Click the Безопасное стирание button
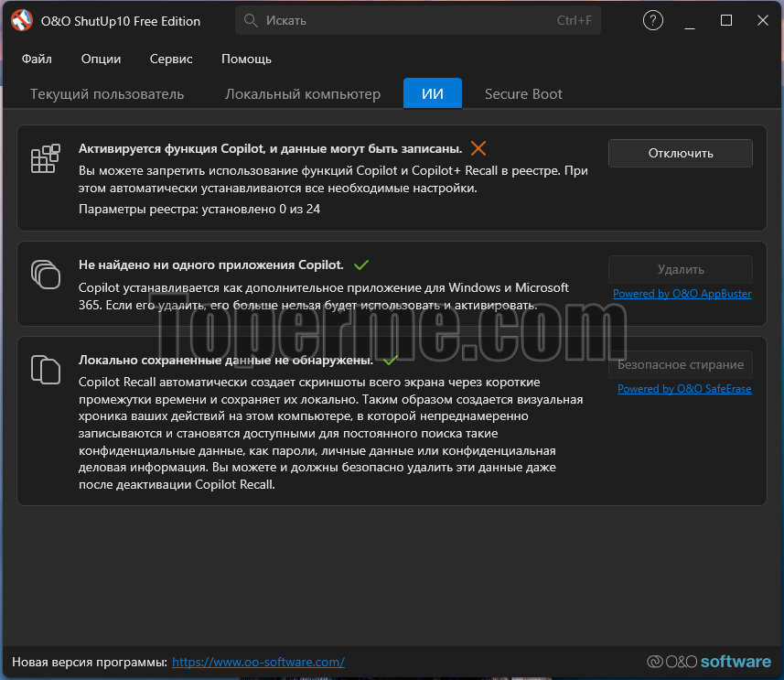 click(681, 365)
